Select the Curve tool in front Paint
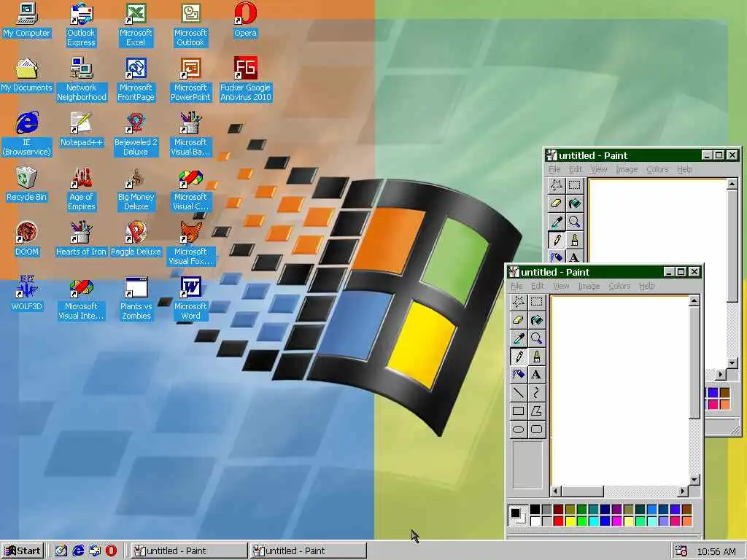Screen dimensions: 747x560 (536, 392)
